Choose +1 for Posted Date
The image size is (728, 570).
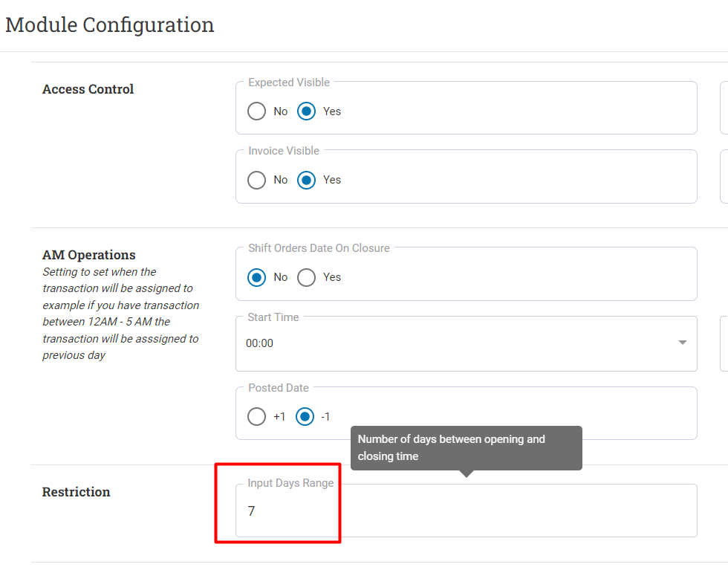click(257, 417)
